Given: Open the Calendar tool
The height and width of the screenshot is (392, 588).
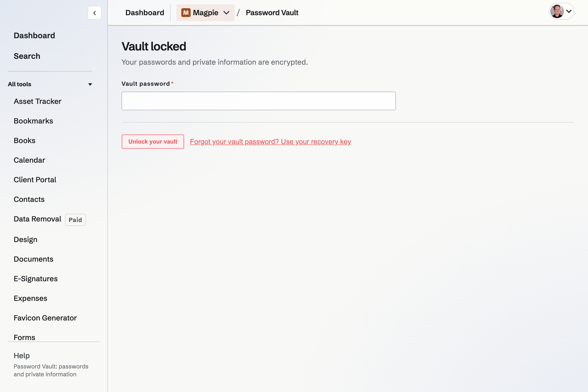Looking at the screenshot, I should [29, 160].
